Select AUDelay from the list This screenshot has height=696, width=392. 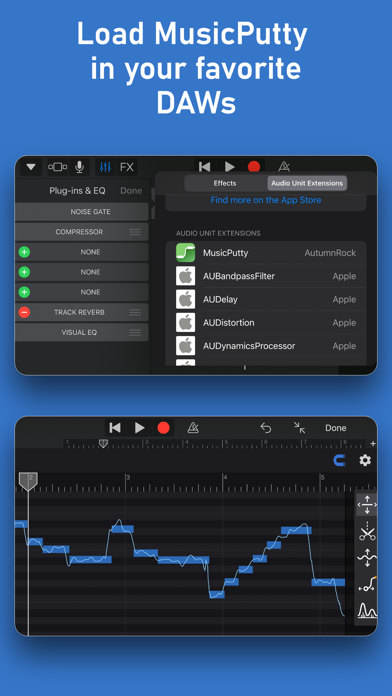click(266, 300)
